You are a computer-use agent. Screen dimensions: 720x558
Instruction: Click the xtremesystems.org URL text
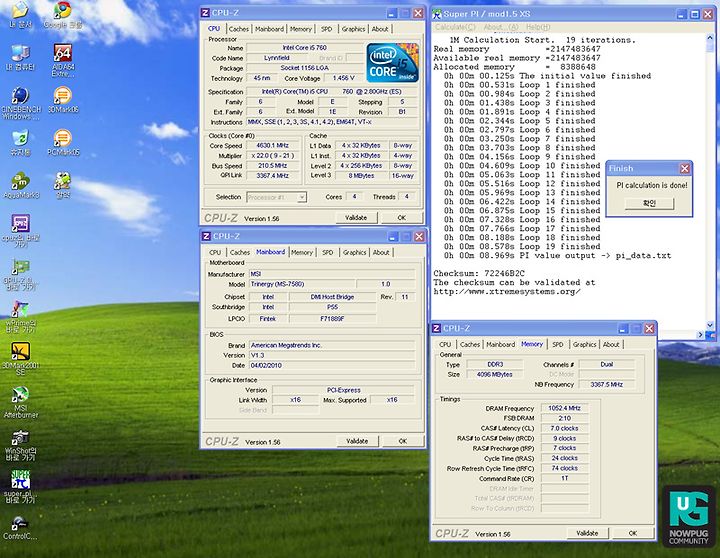click(507, 291)
